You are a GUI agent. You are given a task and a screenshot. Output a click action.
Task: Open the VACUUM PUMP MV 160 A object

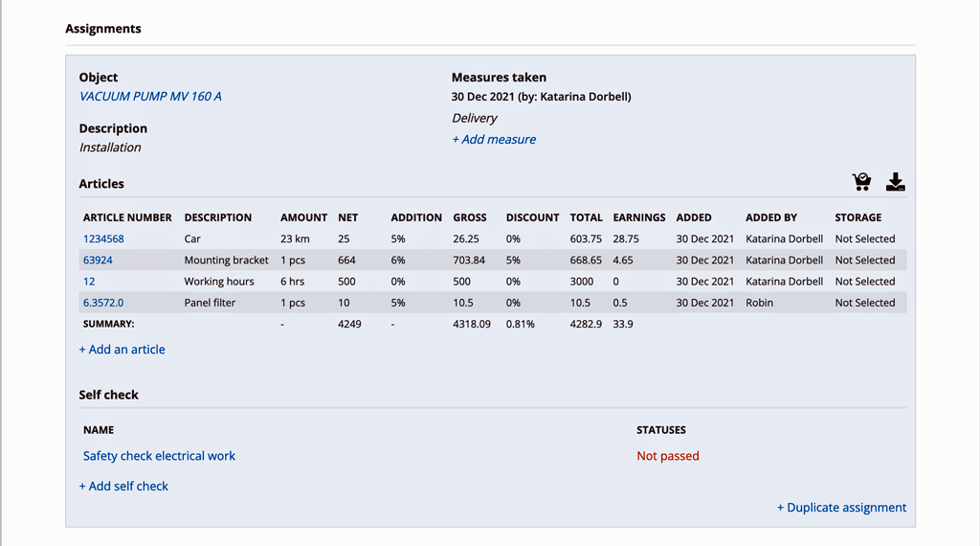pos(150,97)
